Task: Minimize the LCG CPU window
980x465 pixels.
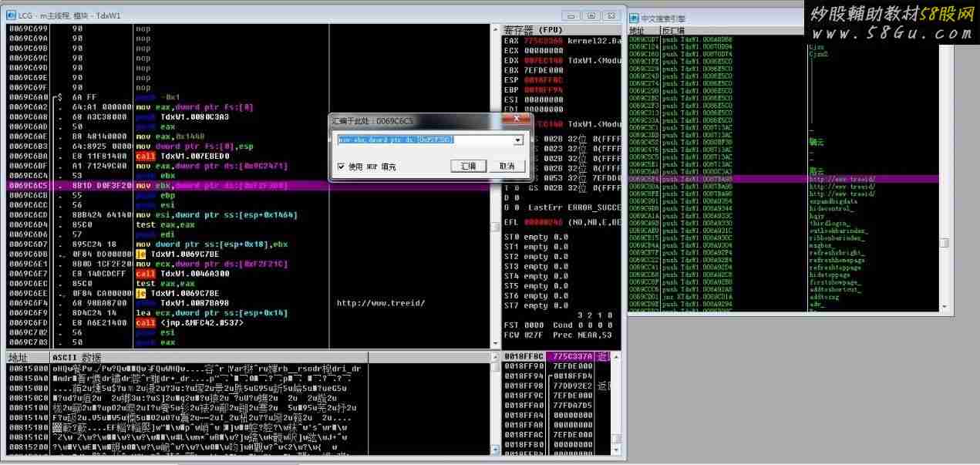Action: pyautogui.click(x=571, y=15)
